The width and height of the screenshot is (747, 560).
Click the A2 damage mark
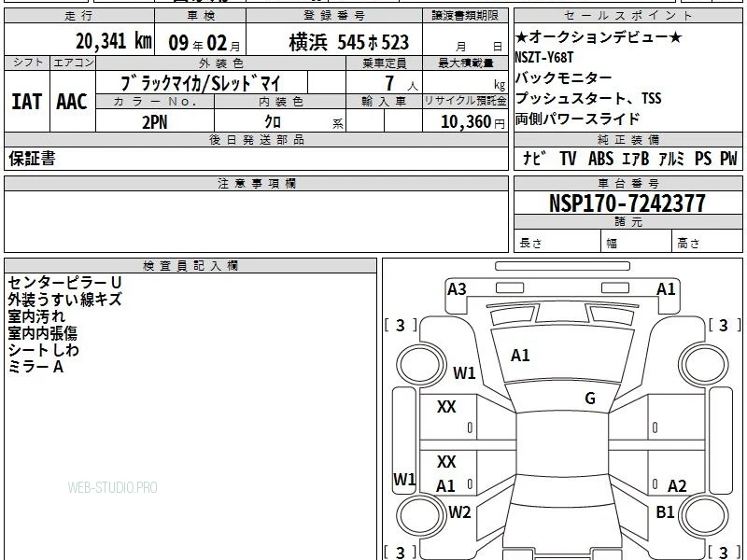point(677,485)
